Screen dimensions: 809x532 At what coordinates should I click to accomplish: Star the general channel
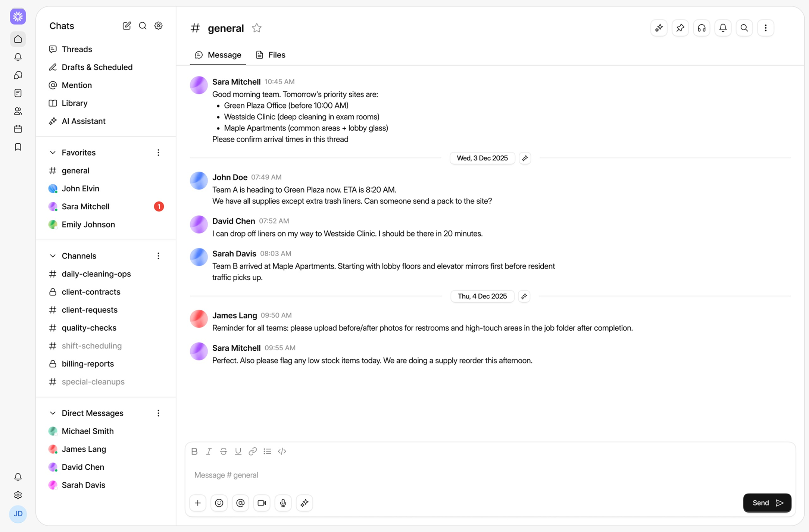[256, 28]
